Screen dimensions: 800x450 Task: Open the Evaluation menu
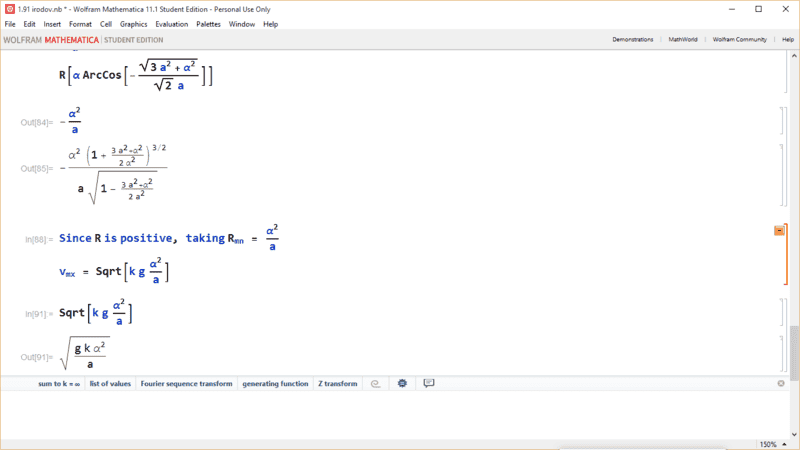click(171, 24)
